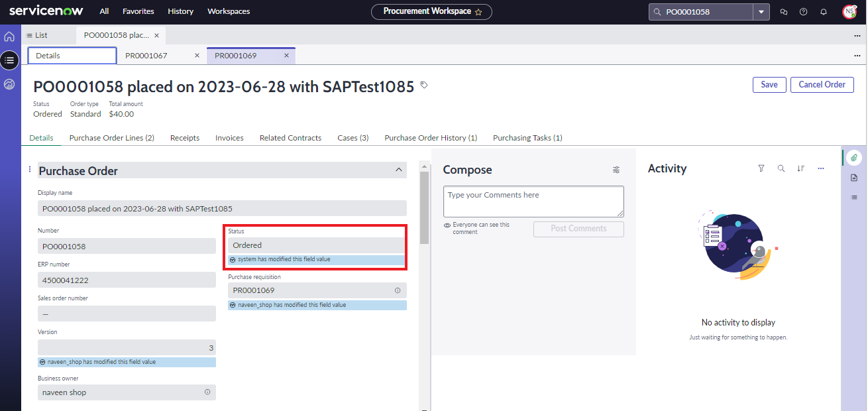Click the Procurement Workspace title pill

click(431, 11)
